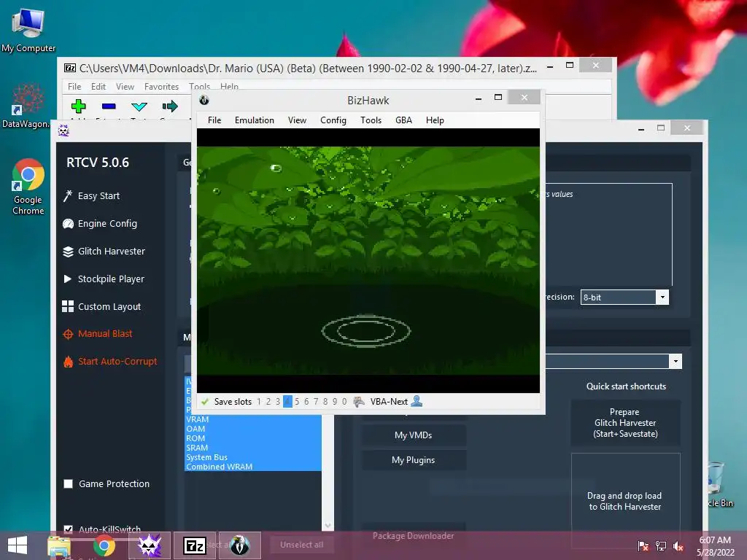The image size is (747, 560).
Task: Open 7-Zip File menu
Action: coord(74,87)
